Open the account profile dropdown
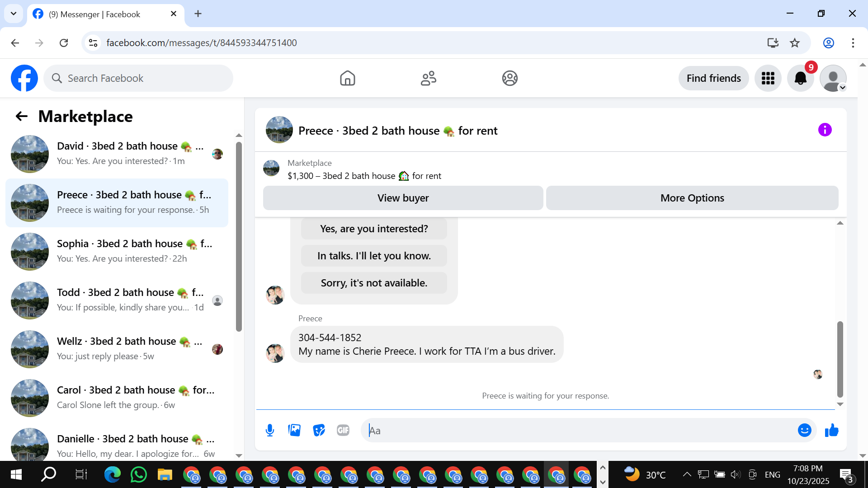The width and height of the screenshot is (868, 488). pos(833,78)
